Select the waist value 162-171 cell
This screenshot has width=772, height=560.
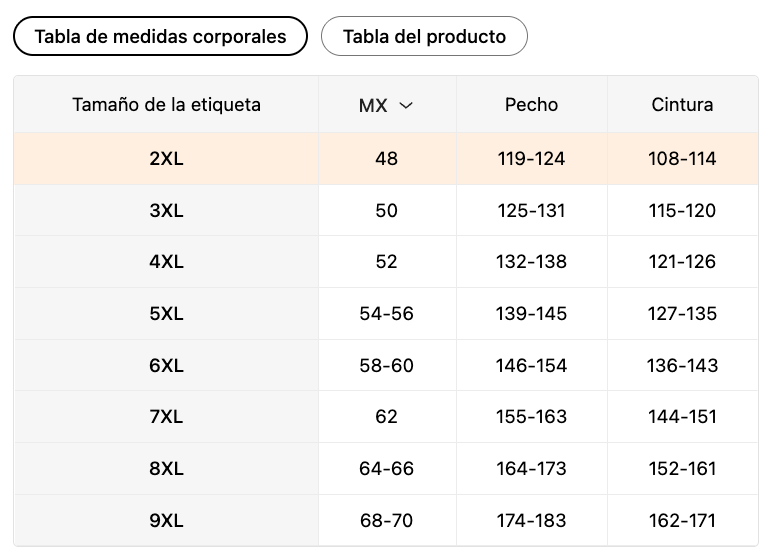pos(682,521)
